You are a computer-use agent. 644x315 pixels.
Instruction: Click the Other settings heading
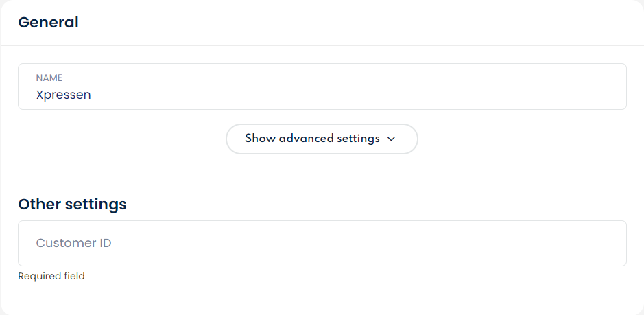[72, 204]
